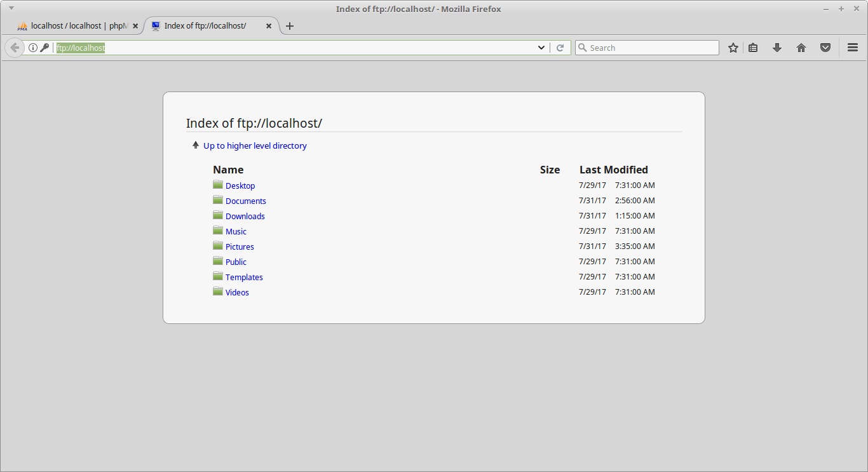Open a new tab with the plus button
868x472 pixels.
coord(290,26)
